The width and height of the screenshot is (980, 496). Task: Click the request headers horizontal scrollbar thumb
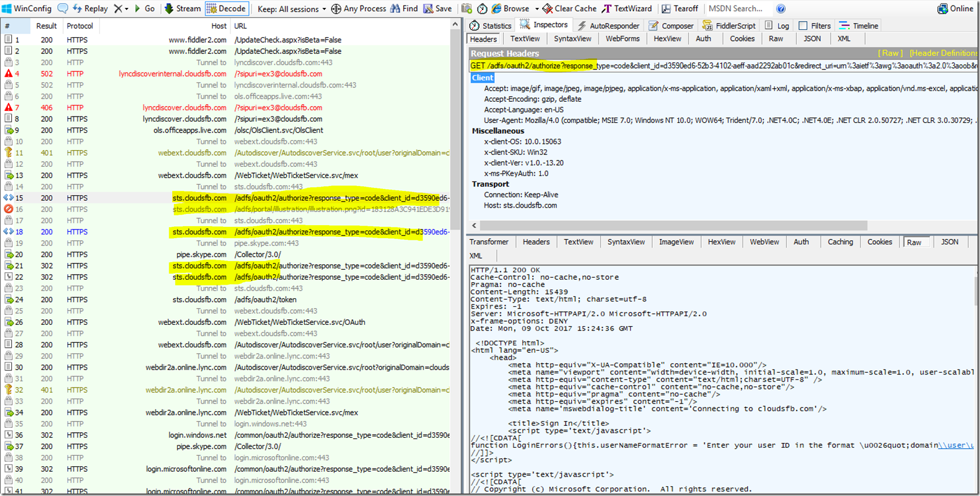click(673, 226)
